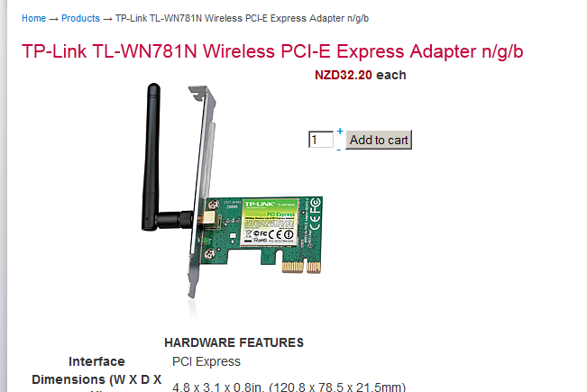
Task: Click the TP-Link adapter product image
Action: 232,192
